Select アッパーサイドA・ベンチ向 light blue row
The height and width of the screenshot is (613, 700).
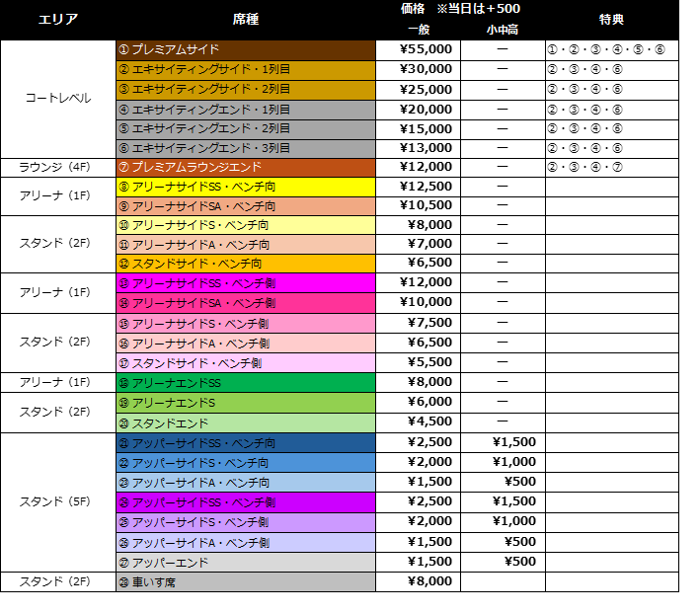pyautogui.click(x=246, y=483)
